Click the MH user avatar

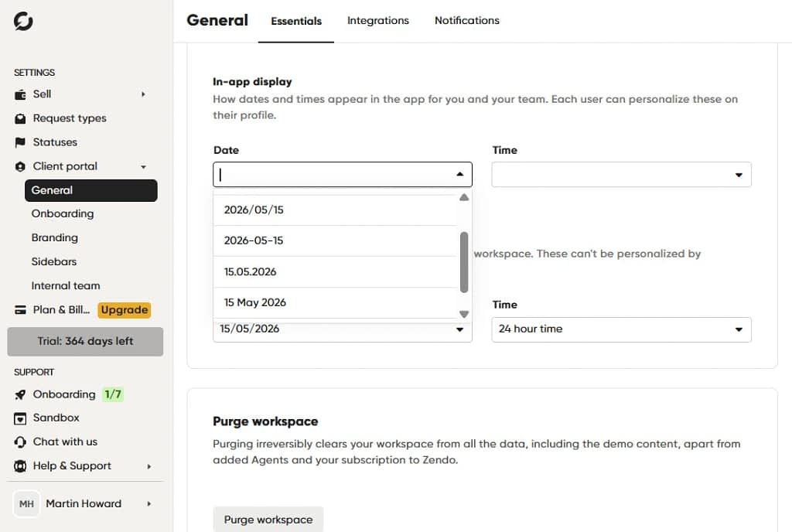point(26,503)
